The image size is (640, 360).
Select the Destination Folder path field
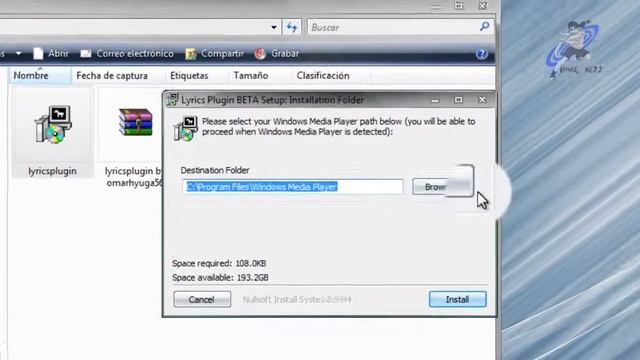(x=293, y=187)
